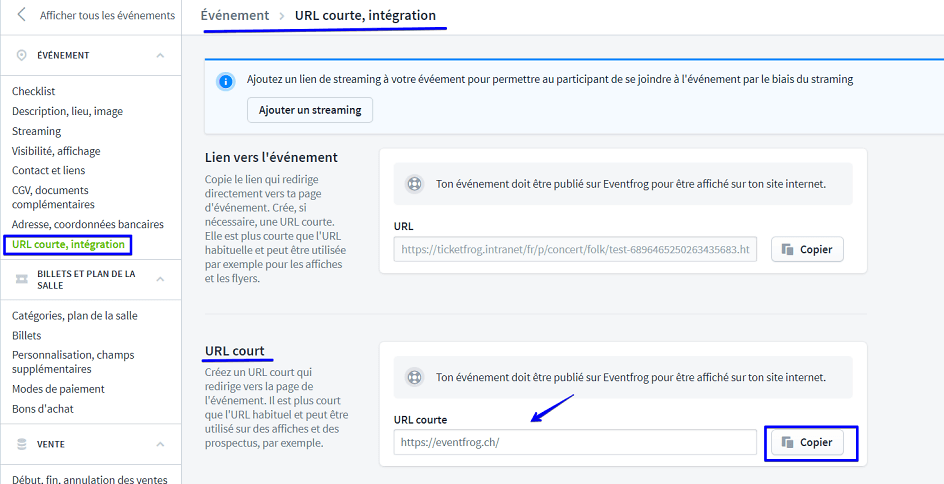This screenshot has height=484, width=944.
Task: Click the back arrow beside Afficher tous les événements
Action: 22,15
